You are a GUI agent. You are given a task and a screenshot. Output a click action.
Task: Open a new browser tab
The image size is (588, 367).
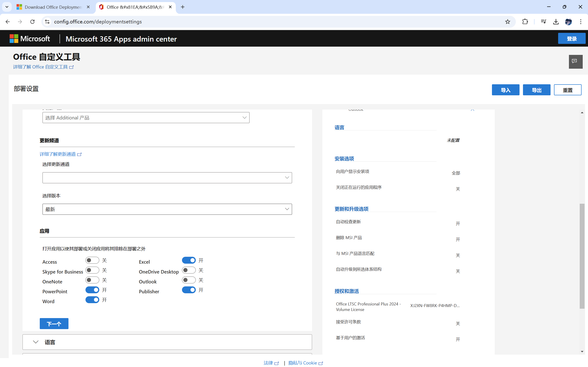183,7
